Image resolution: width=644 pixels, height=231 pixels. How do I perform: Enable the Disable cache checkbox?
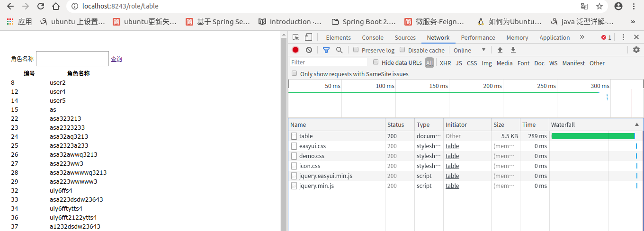(x=402, y=50)
